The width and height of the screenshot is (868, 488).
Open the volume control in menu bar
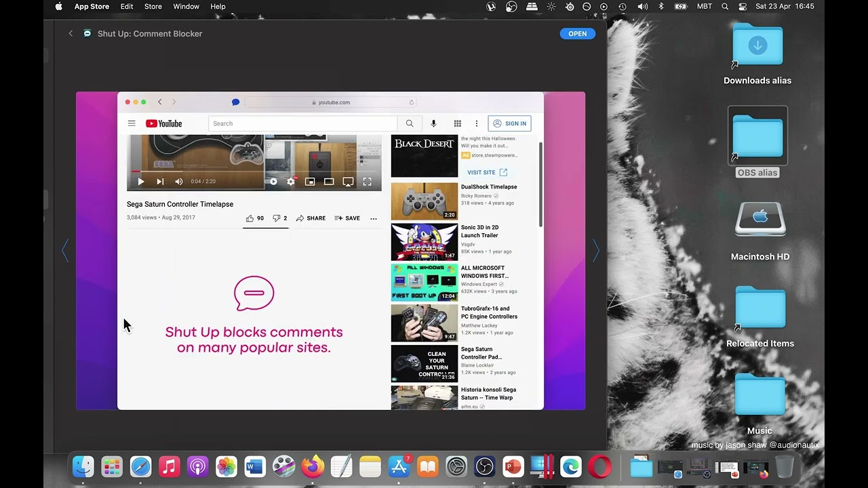[x=642, y=7]
